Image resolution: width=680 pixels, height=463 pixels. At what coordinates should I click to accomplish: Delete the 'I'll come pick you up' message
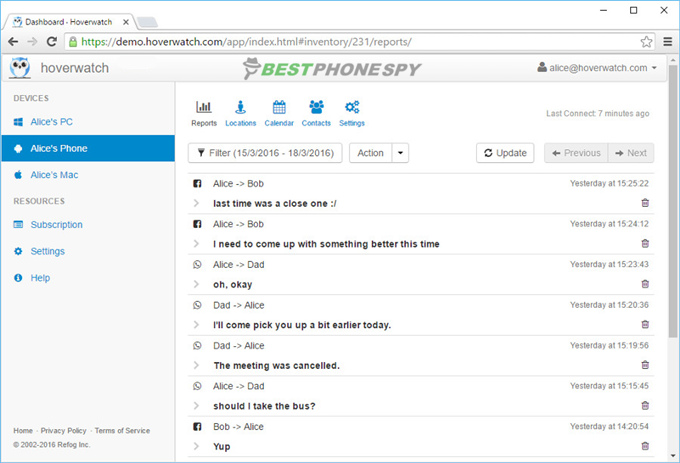pos(645,324)
